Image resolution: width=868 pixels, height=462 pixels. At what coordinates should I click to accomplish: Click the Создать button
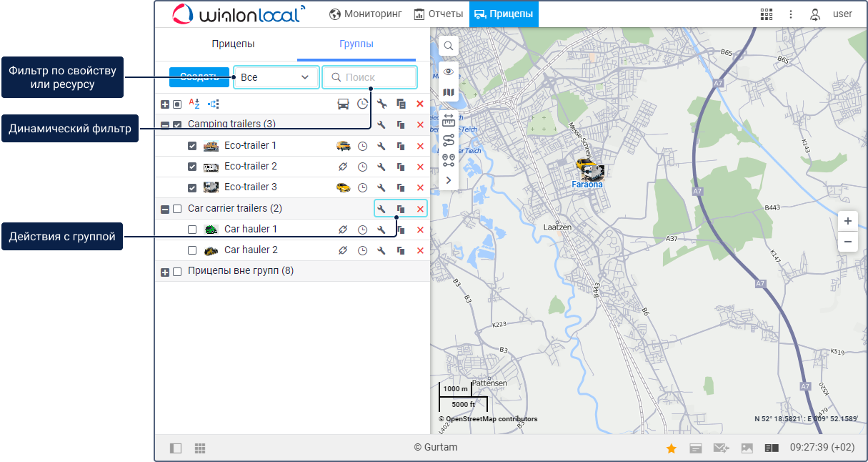pos(199,77)
